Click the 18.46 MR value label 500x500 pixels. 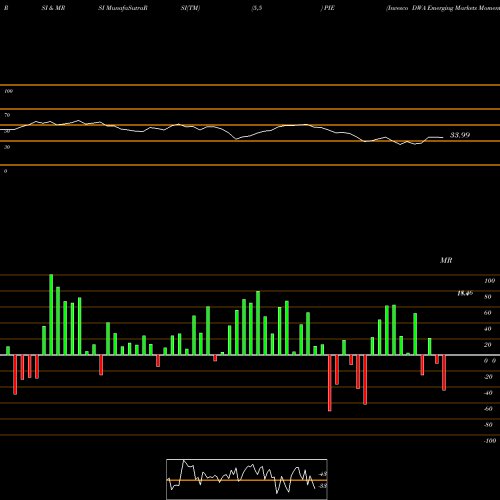[465, 293]
